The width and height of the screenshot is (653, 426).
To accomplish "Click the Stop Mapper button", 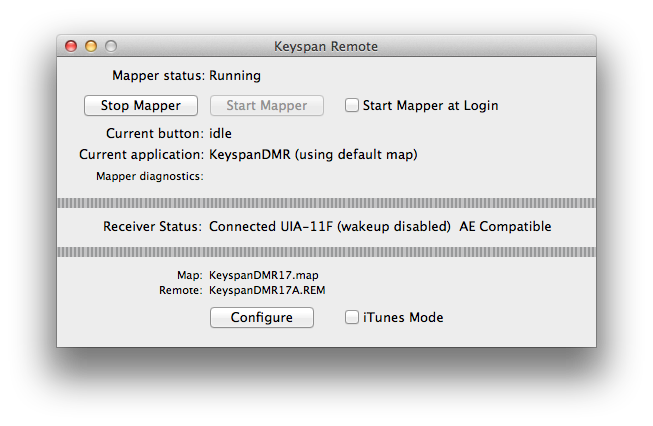I will click(x=141, y=105).
